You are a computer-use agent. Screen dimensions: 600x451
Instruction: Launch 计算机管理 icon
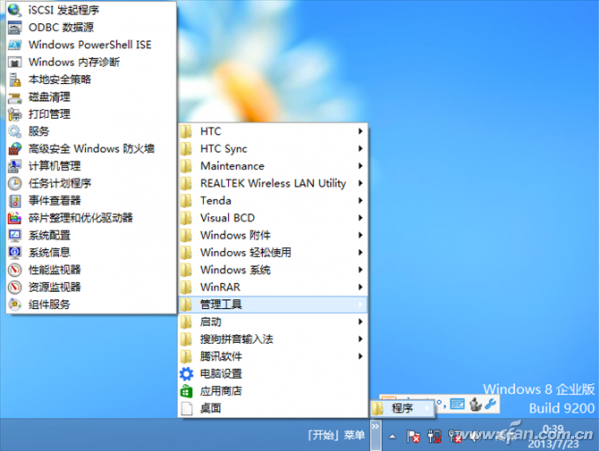click(15, 166)
